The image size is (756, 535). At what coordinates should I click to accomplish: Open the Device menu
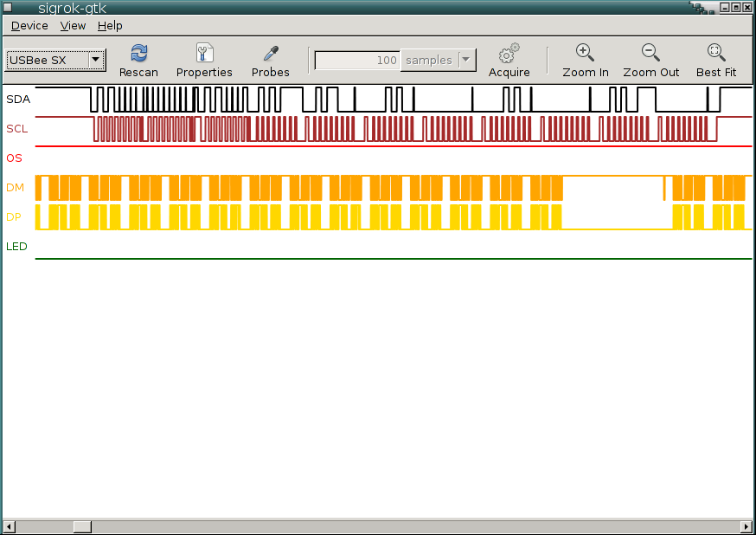coord(29,26)
